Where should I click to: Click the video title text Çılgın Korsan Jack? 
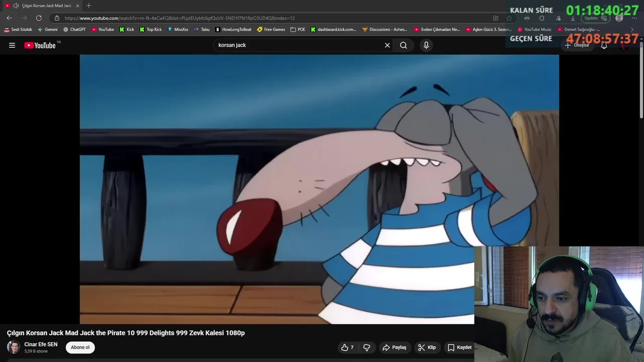[x=126, y=333]
